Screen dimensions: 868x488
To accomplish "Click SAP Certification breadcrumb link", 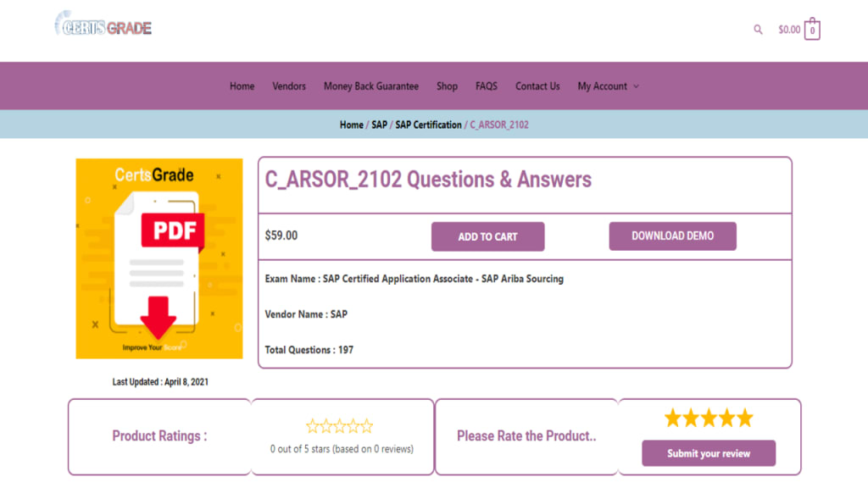I will [x=428, y=125].
